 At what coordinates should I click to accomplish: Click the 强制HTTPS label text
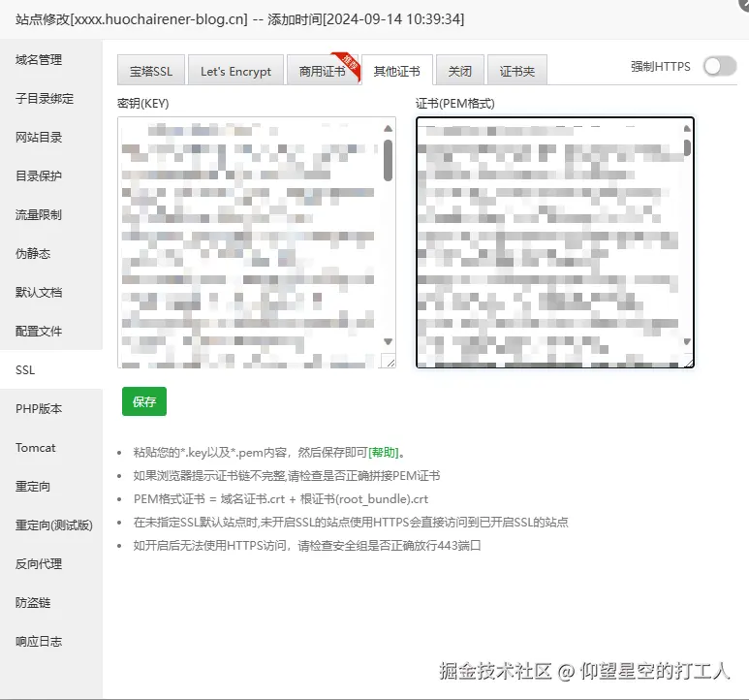[x=661, y=67]
